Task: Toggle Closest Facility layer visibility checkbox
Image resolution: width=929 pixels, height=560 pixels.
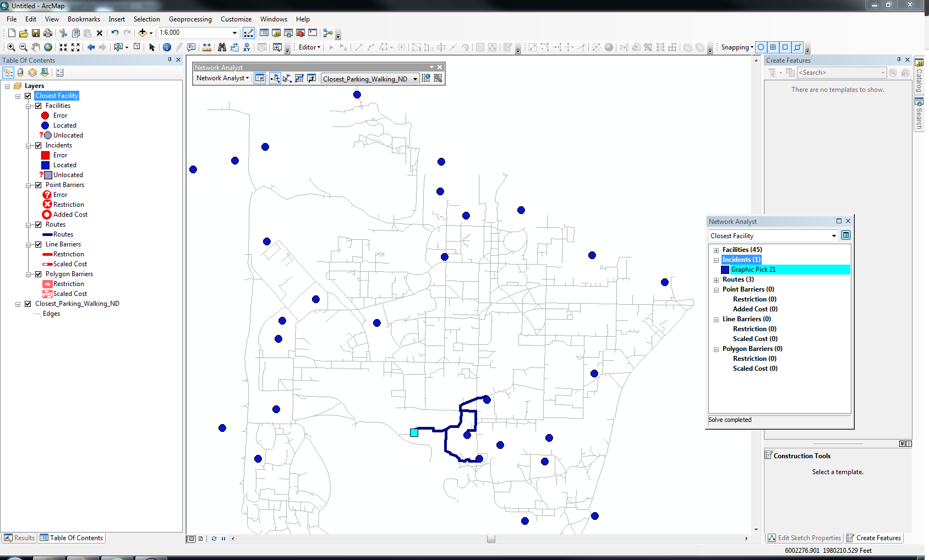Action: click(x=28, y=96)
